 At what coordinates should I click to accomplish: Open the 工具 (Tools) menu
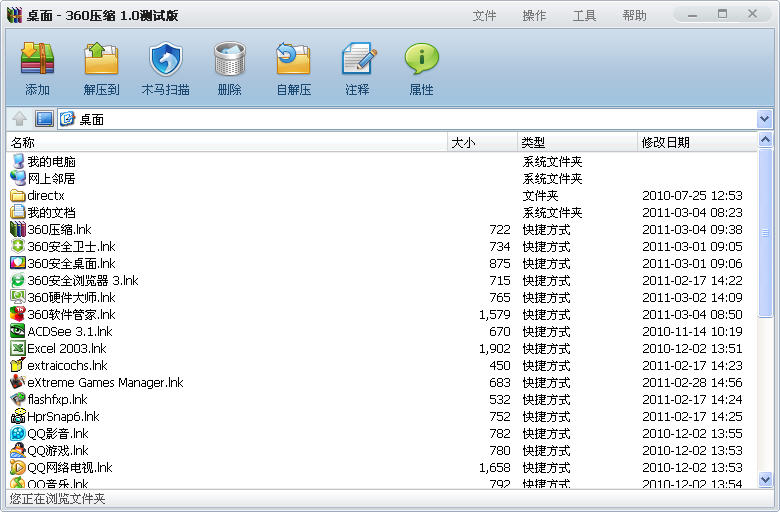(584, 16)
